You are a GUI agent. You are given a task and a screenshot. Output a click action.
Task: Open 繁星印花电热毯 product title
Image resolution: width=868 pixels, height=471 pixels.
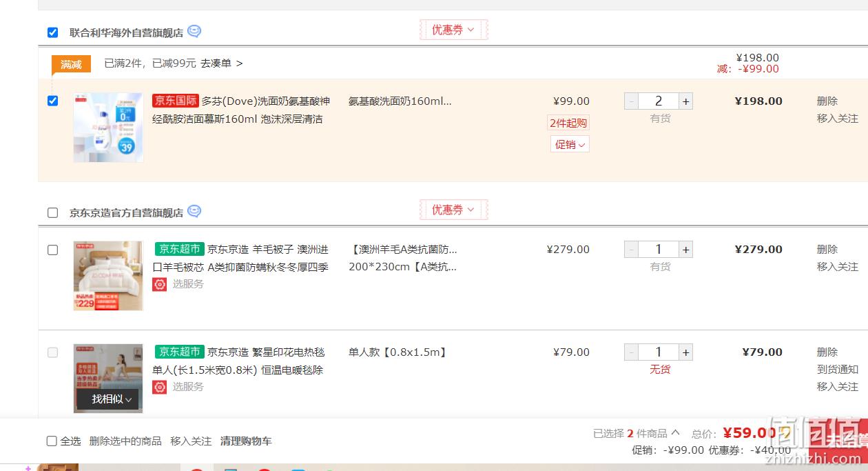point(239,361)
